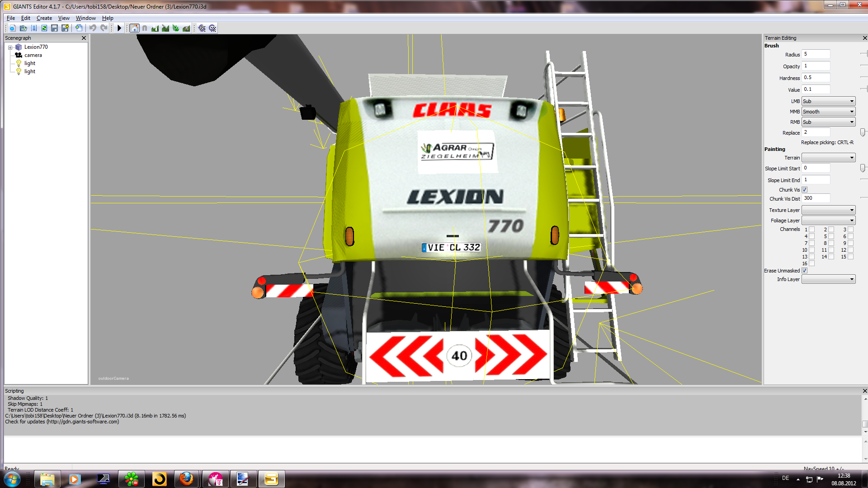Create a new scene file
Screen dimensions: 868x488
coord(13,28)
